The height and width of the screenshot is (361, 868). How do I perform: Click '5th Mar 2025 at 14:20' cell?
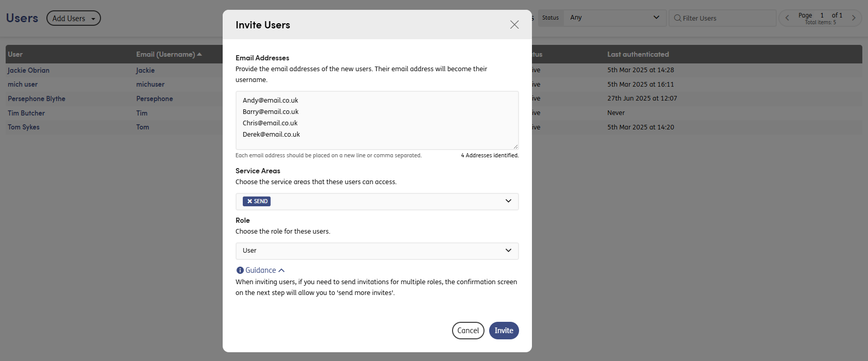tap(641, 127)
